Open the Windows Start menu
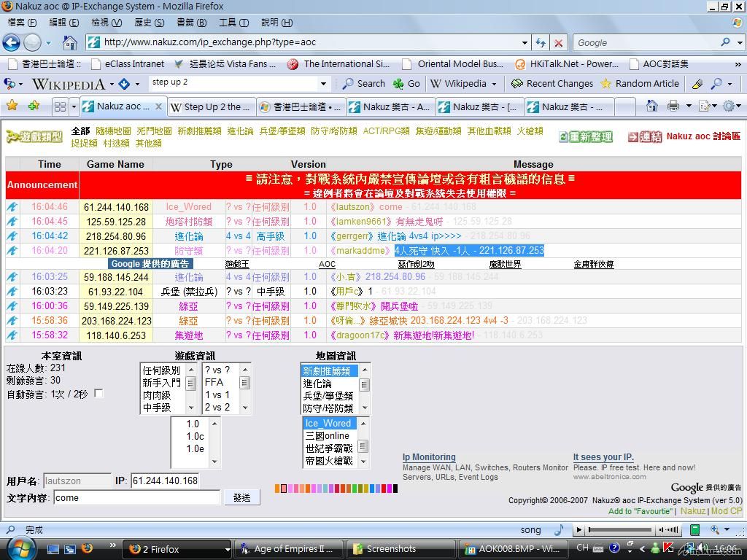This screenshot has width=747, height=560. 22,547
